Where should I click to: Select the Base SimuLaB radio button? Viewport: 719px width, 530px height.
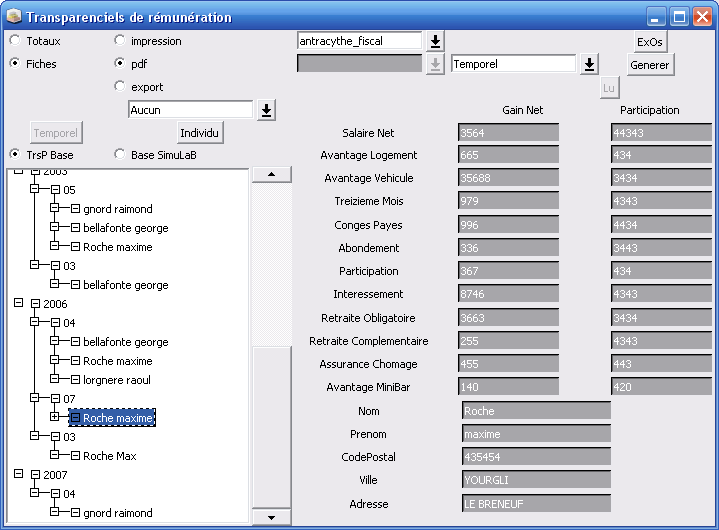pyautogui.click(x=120, y=155)
